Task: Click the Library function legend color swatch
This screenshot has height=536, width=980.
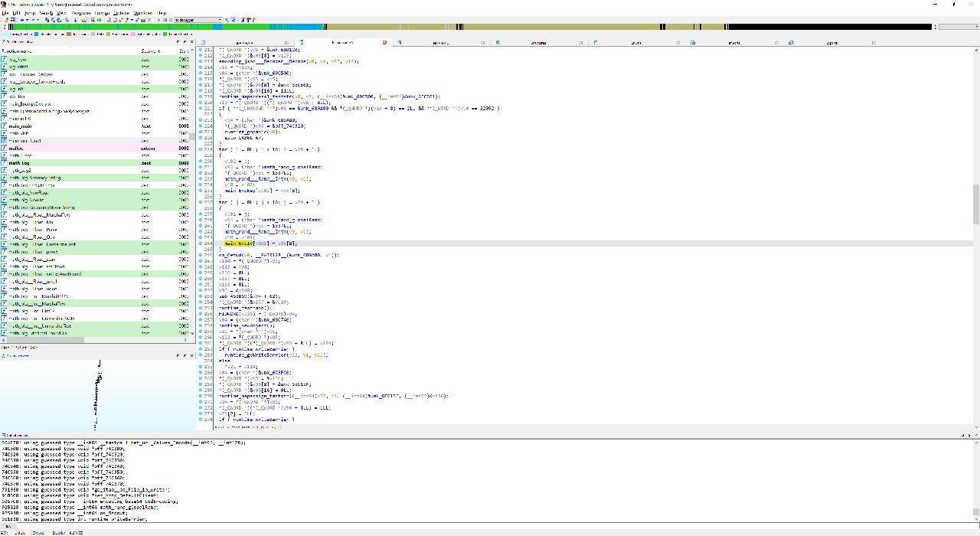Action: pos(6,34)
